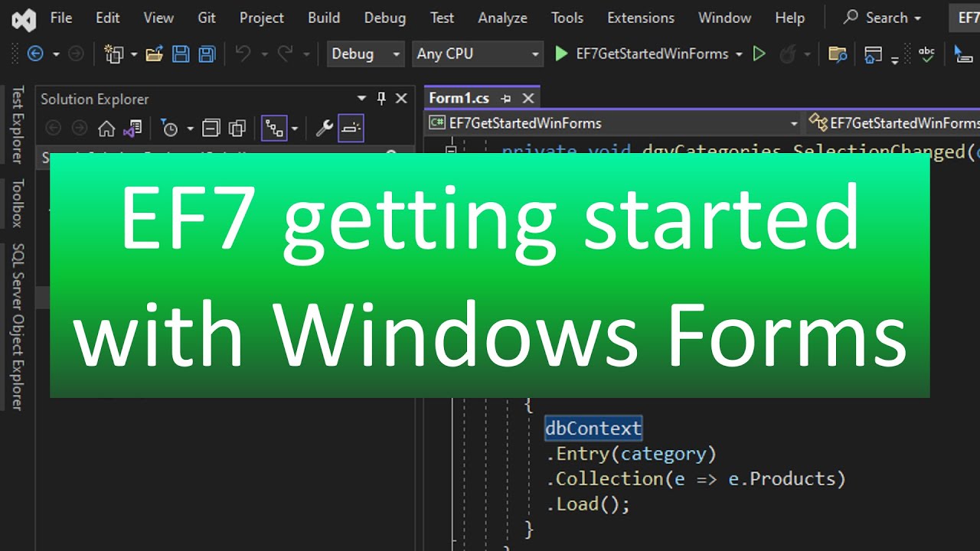Open the Build menu

tap(324, 18)
